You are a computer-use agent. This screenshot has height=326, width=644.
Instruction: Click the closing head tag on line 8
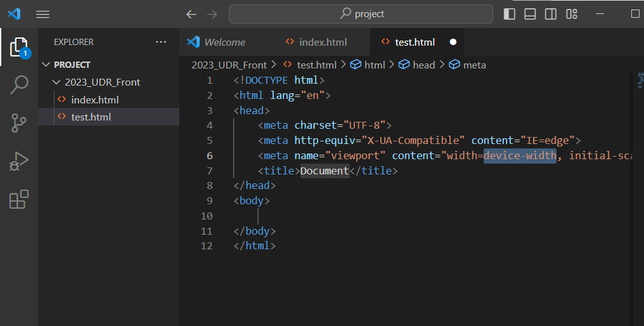click(254, 186)
